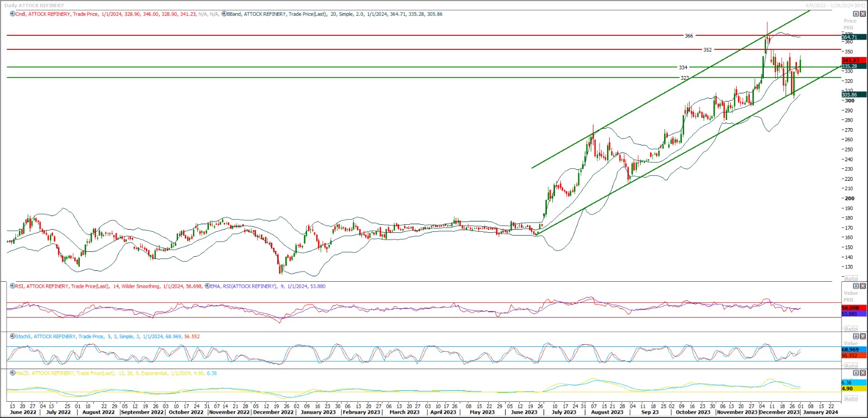Click the clock icon beside the StochS legend
The image size is (868, 418).
point(12,337)
